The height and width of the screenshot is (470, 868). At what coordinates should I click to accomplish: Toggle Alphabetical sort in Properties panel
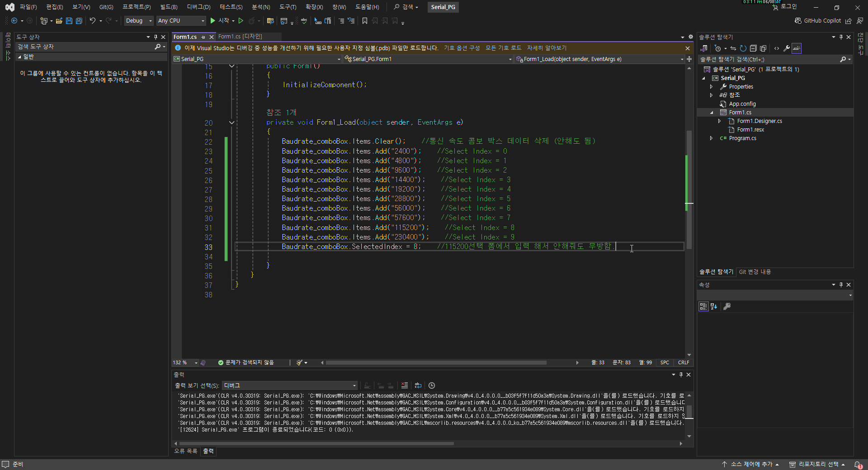[x=714, y=306]
